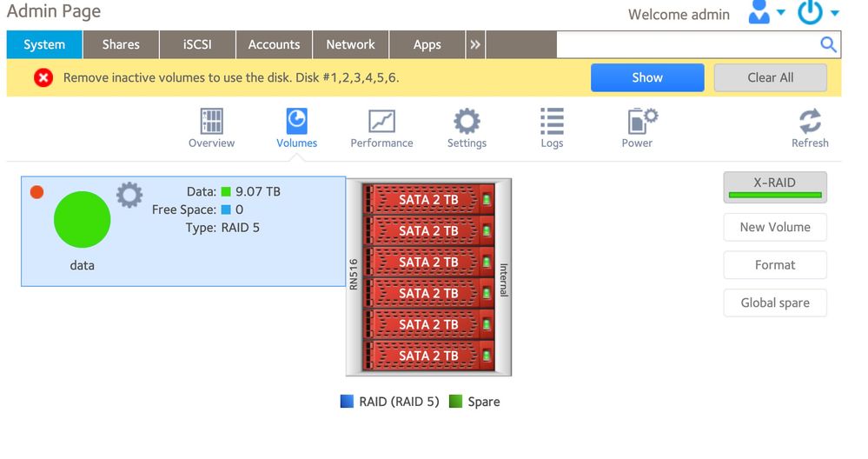Viewport: 868px width, 459px height.
Task: Expand more tabs with double chevron
Action: click(x=475, y=44)
